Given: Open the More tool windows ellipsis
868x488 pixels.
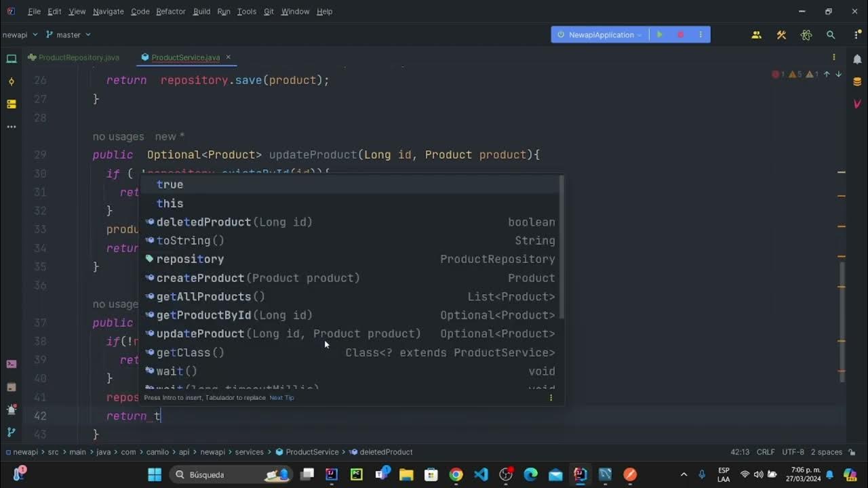Looking at the screenshot, I should pos(11,126).
